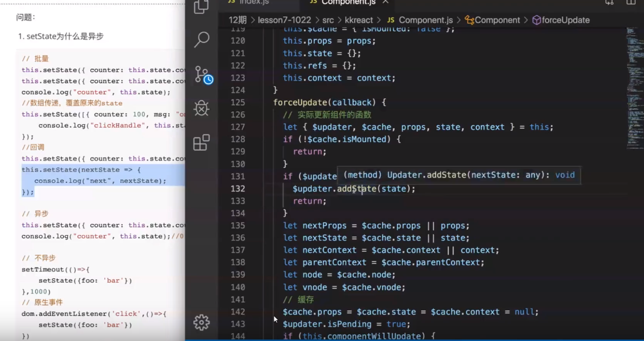Image resolution: width=644 pixels, height=341 pixels.
Task: Click "this.props = props;" line
Action: [329, 41]
